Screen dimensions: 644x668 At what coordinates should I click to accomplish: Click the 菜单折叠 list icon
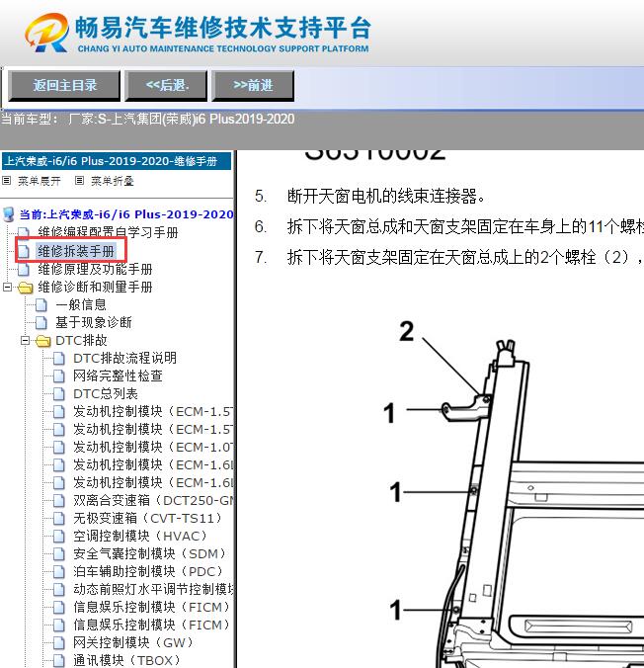pyautogui.click(x=79, y=181)
